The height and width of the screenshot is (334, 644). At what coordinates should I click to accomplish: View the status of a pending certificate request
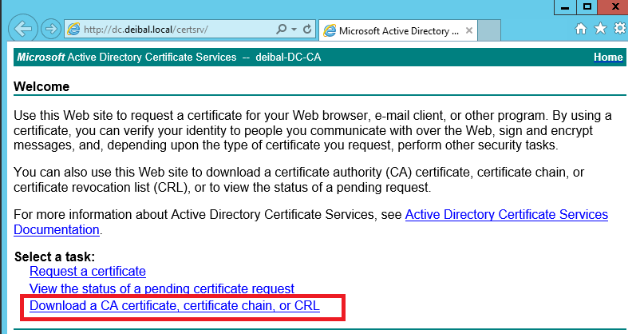click(161, 288)
